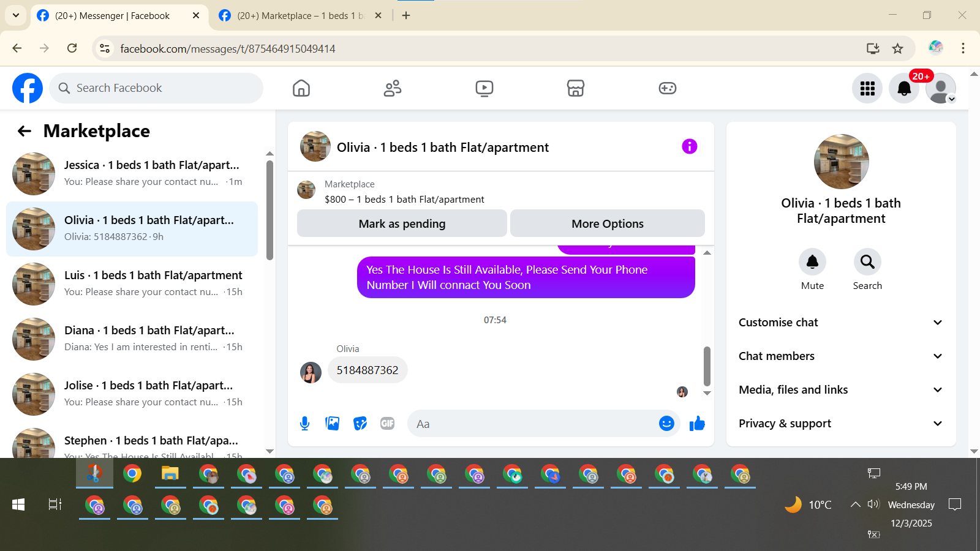This screenshot has height=551, width=980.
Task: Click More Options button
Action: point(608,223)
